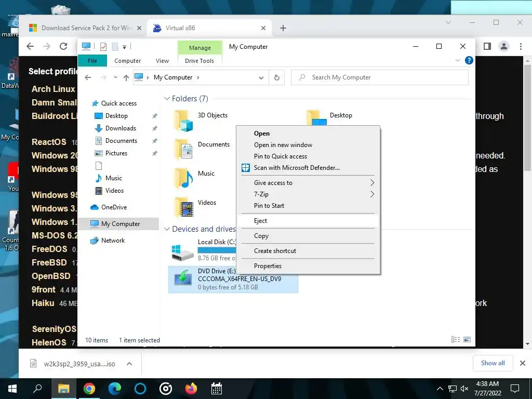Open the Chrome three-dot menu
Image resolution: width=532 pixels, height=399 pixels.
521,46
